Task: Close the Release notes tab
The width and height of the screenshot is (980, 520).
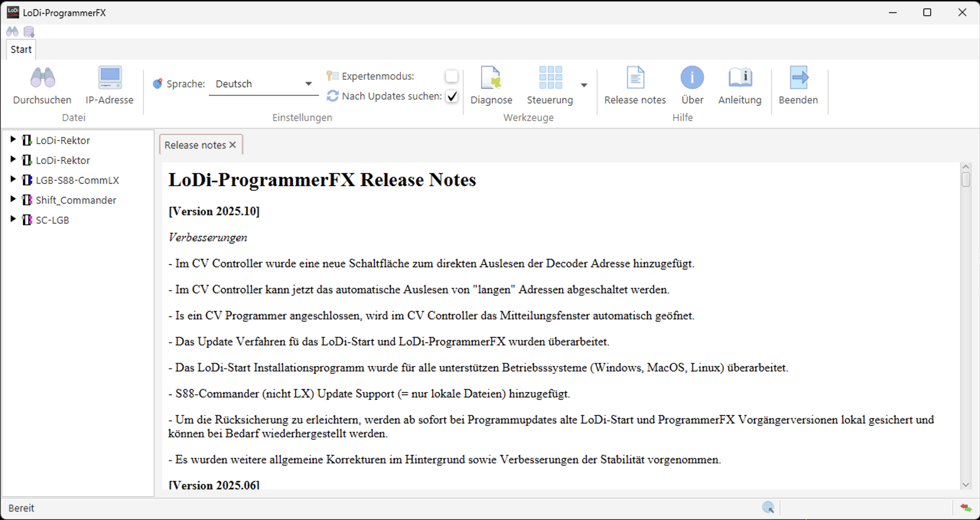Action: click(233, 145)
